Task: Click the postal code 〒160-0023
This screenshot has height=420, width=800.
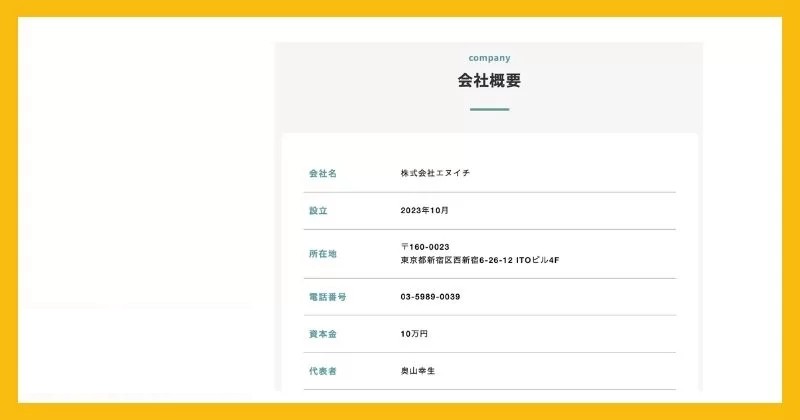Action: click(425, 247)
